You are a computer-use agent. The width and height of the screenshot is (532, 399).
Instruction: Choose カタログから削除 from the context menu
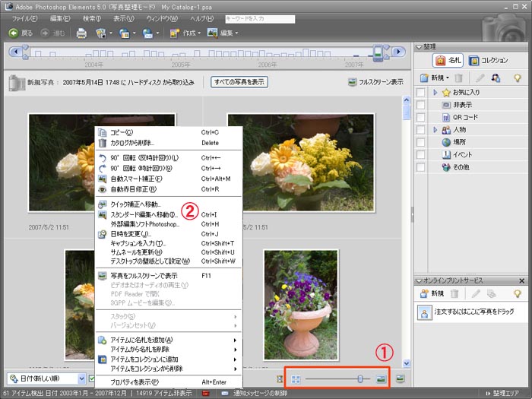(x=168, y=143)
